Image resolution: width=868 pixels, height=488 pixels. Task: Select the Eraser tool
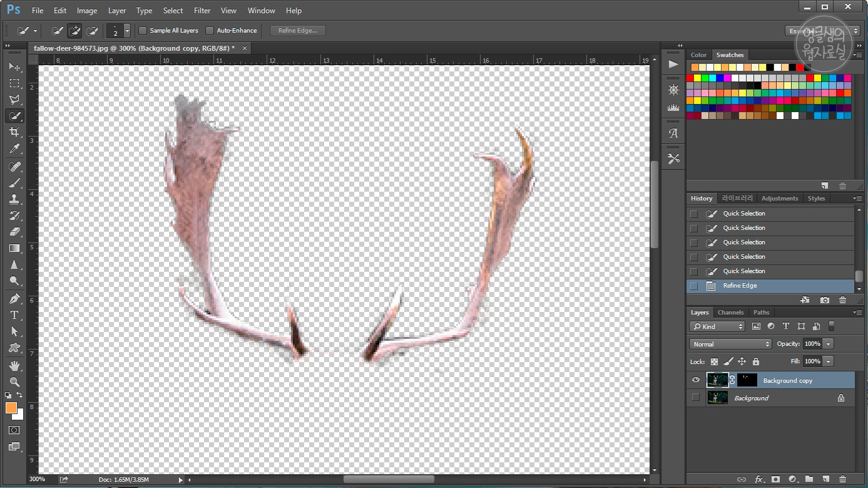pos(14,232)
